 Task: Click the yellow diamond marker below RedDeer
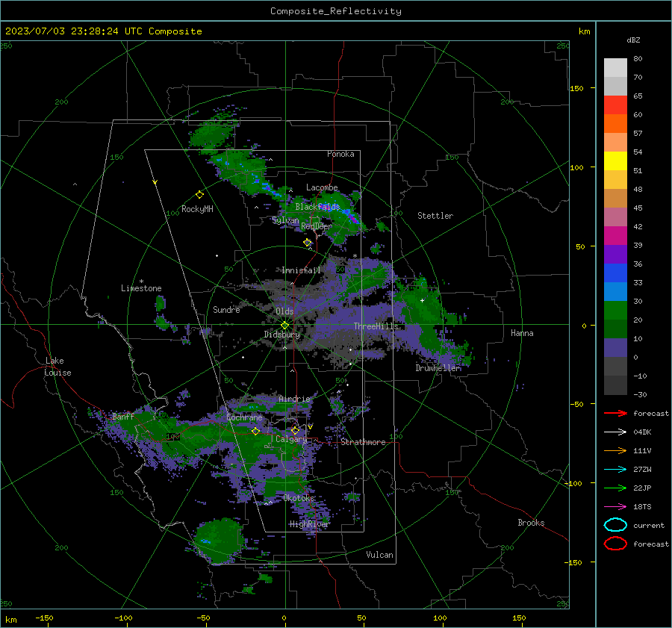click(308, 243)
